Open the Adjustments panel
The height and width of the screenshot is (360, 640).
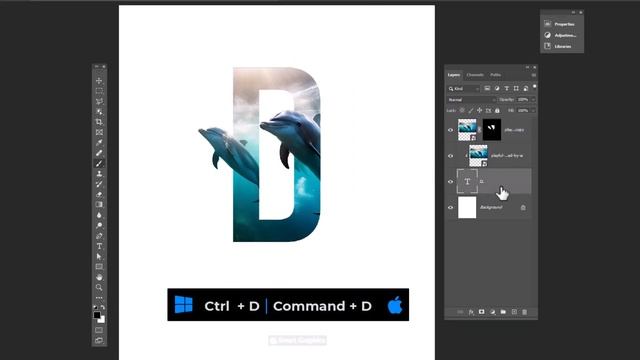(x=560, y=35)
